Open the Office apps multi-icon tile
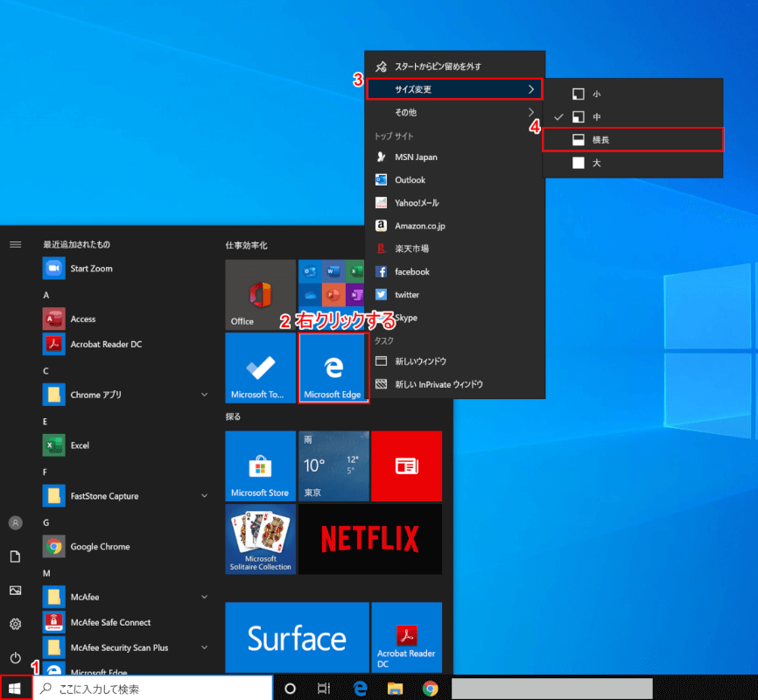The image size is (758, 700). 331,295
